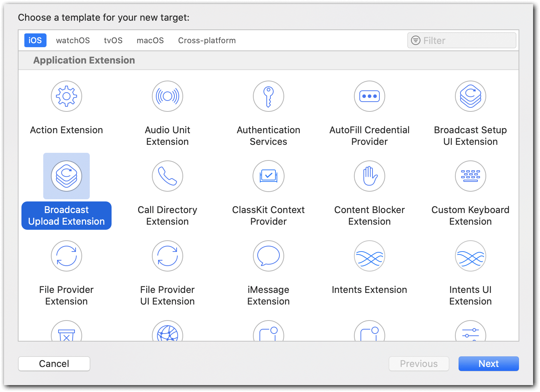This screenshot has width=540, height=392.
Task: Select the File Provider UI Extension icon
Action: click(168, 256)
